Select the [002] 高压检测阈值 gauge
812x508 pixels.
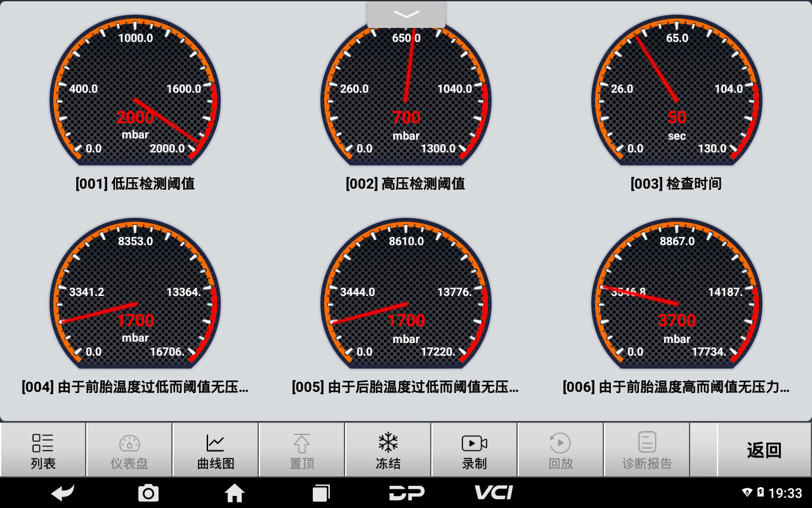point(406,90)
